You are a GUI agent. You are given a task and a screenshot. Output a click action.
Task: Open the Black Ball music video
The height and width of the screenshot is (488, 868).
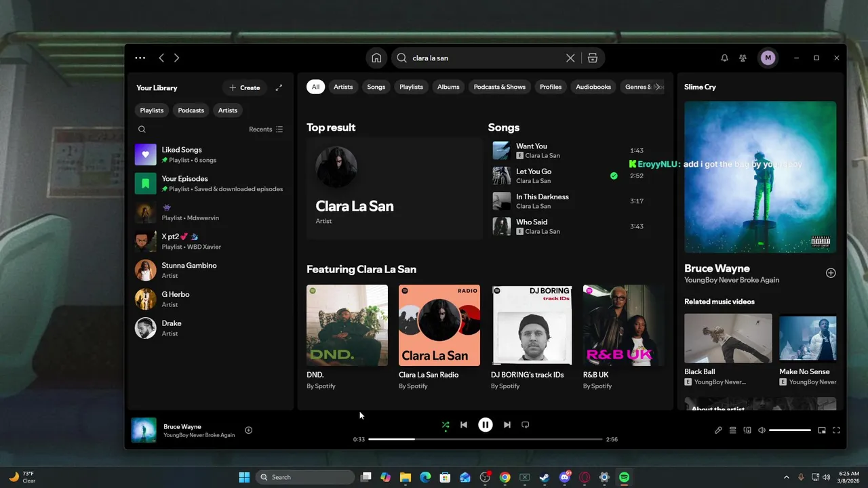pyautogui.click(x=728, y=350)
